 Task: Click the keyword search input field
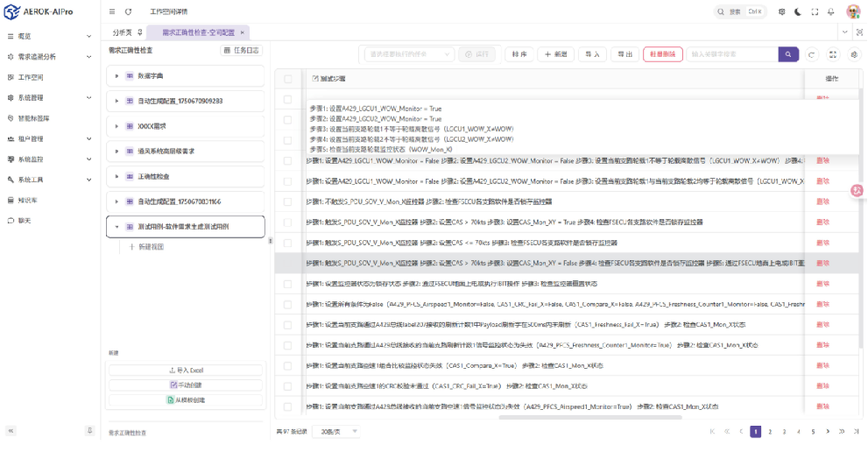click(x=731, y=54)
